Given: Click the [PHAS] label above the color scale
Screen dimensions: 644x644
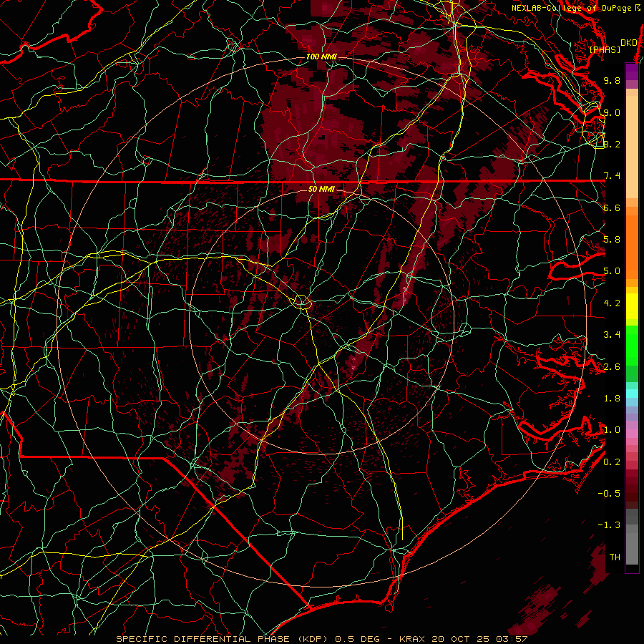Looking at the screenshot, I should (x=605, y=50).
